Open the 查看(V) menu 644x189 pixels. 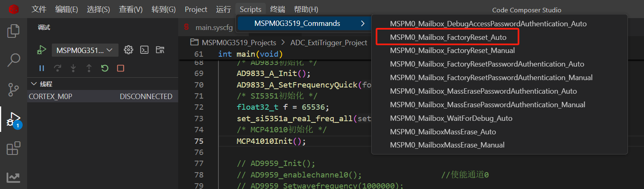point(131,9)
